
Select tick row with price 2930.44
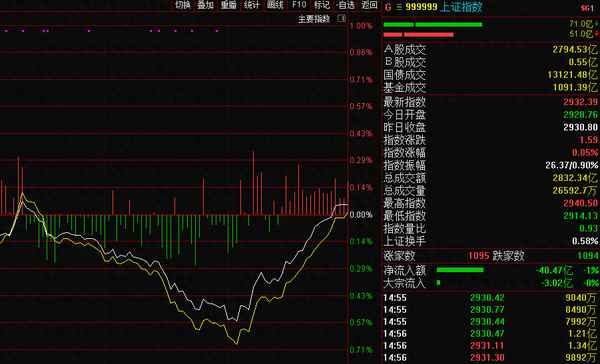coord(491,322)
